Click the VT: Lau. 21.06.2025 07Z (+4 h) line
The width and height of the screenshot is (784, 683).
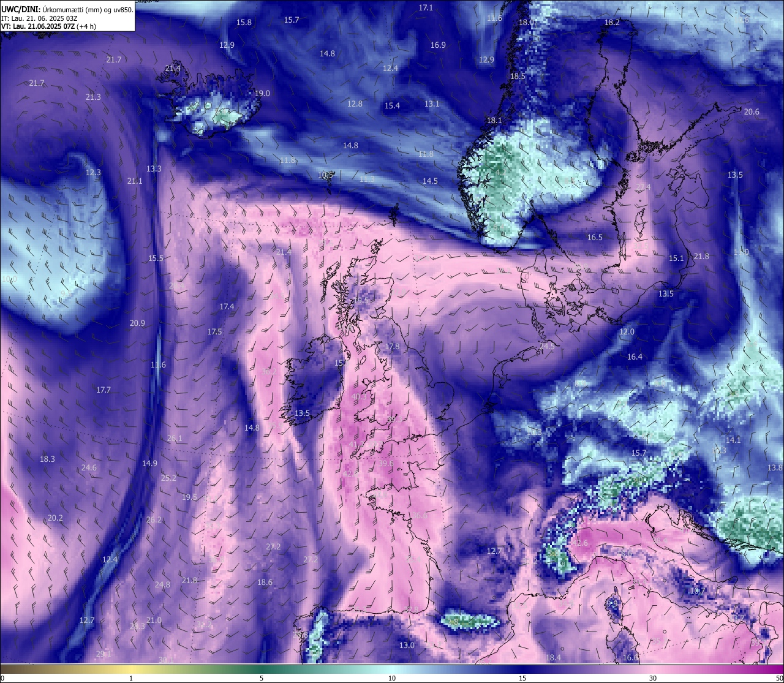pos(48,26)
